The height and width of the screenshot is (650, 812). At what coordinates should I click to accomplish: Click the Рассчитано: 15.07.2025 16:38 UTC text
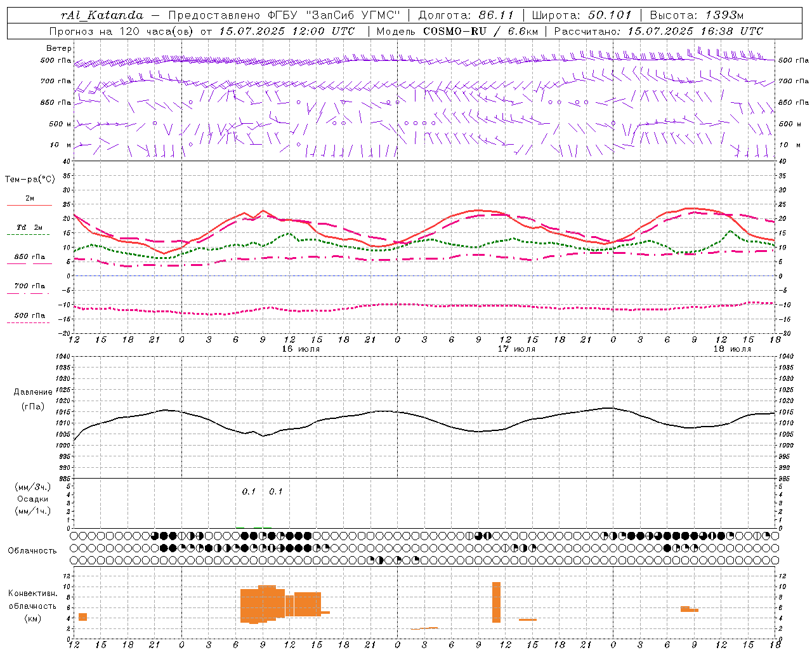[658, 31]
